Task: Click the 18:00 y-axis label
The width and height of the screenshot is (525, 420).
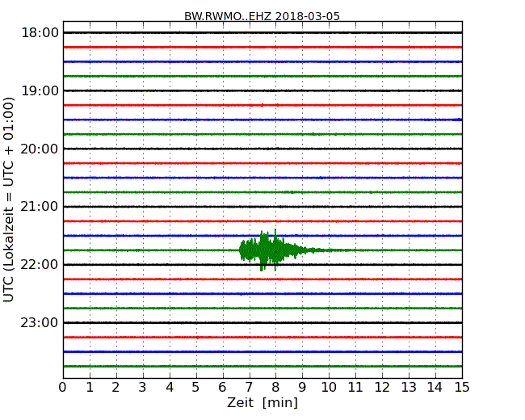Action: pyautogui.click(x=40, y=33)
